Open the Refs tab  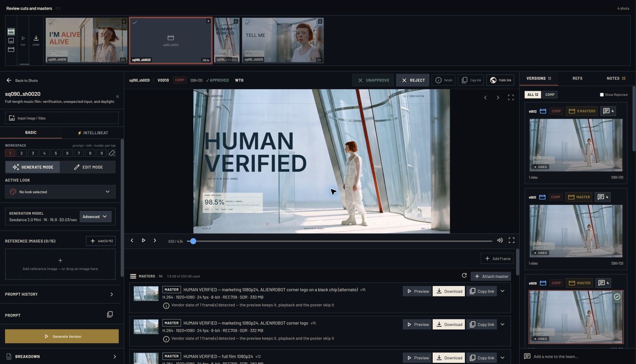tap(577, 78)
